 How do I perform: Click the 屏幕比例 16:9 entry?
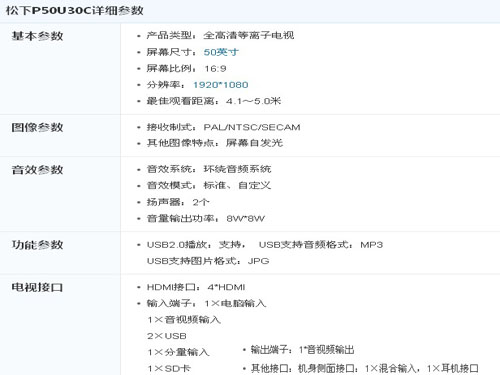pyautogui.click(x=187, y=68)
